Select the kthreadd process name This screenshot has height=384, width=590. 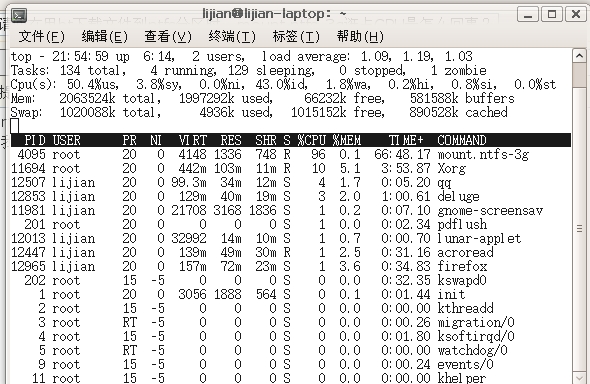point(465,308)
